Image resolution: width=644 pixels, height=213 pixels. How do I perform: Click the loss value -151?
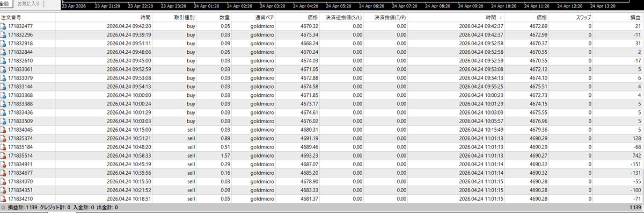[635, 164]
